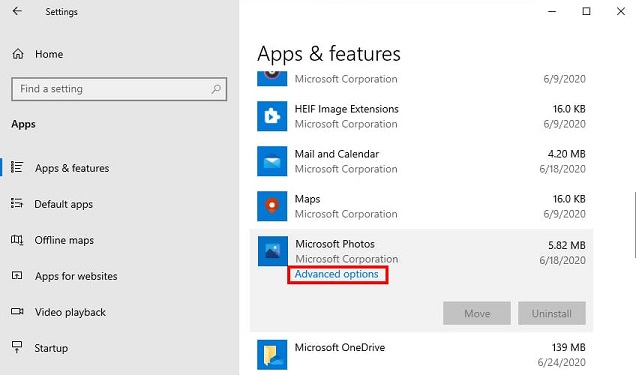Maximize the Settings window
Screen dimensions: 636x375
(587, 11)
